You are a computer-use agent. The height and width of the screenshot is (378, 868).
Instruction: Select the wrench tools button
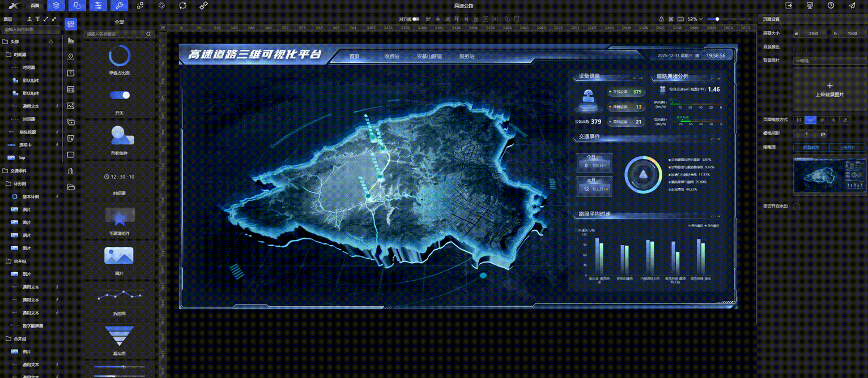click(120, 6)
